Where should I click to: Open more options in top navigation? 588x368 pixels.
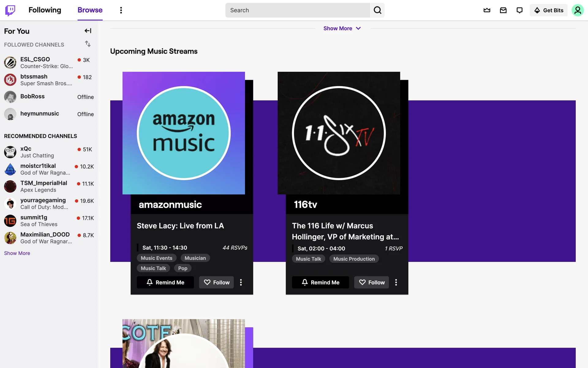121,10
